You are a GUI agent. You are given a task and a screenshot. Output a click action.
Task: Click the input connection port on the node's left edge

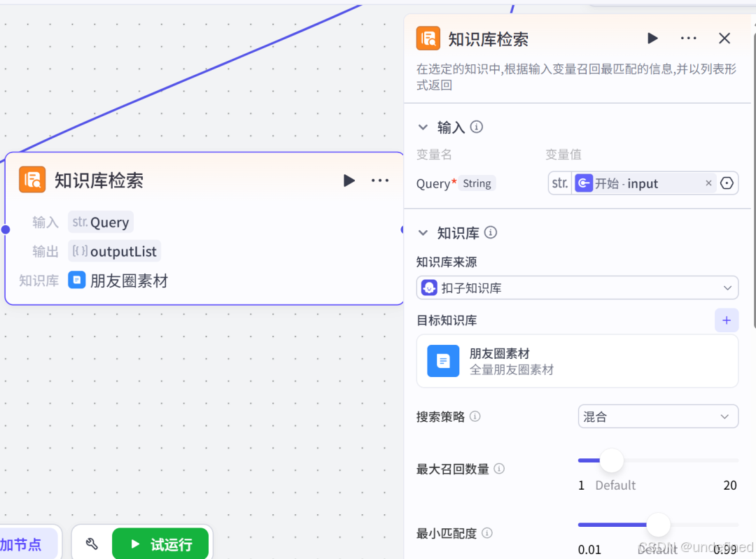click(x=6, y=229)
